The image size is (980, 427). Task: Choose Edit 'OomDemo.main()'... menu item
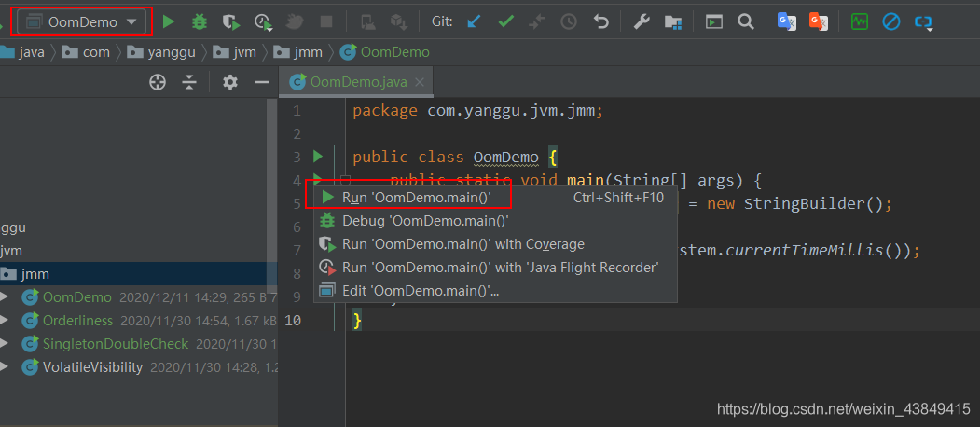tap(495, 291)
